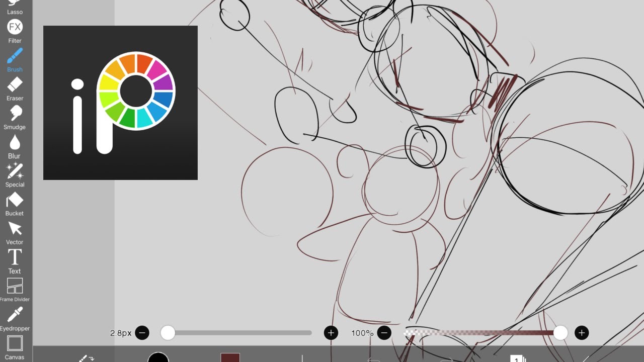Viewport: 644px width, 362px height.
Task: Open the layers button showing 1
Action: coord(518,358)
